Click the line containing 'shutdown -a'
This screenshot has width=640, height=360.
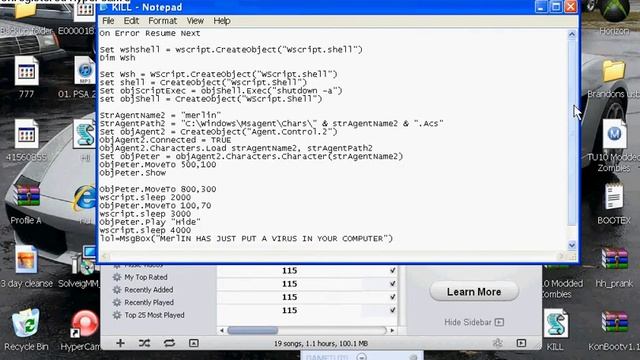click(x=221, y=91)
